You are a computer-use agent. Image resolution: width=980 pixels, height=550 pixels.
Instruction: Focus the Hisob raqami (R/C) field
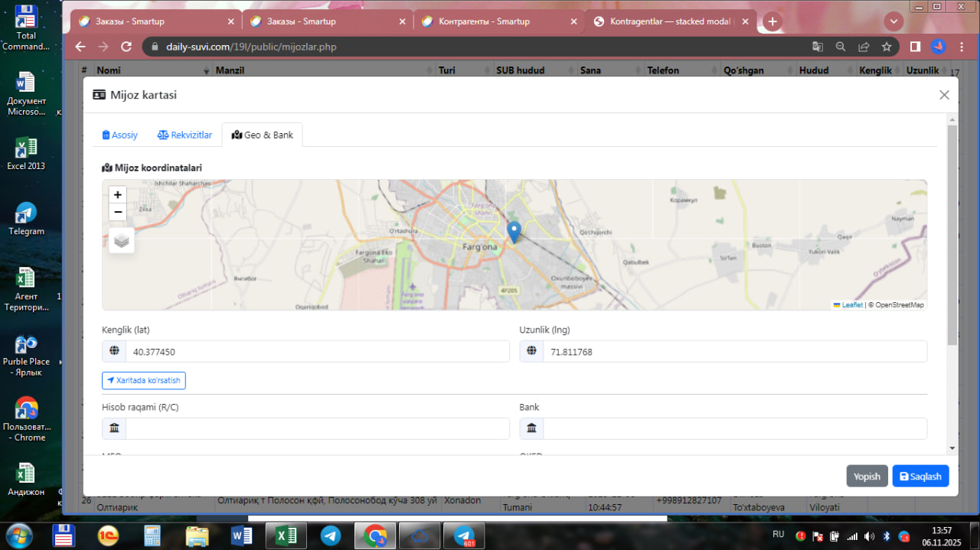point(317,428)
